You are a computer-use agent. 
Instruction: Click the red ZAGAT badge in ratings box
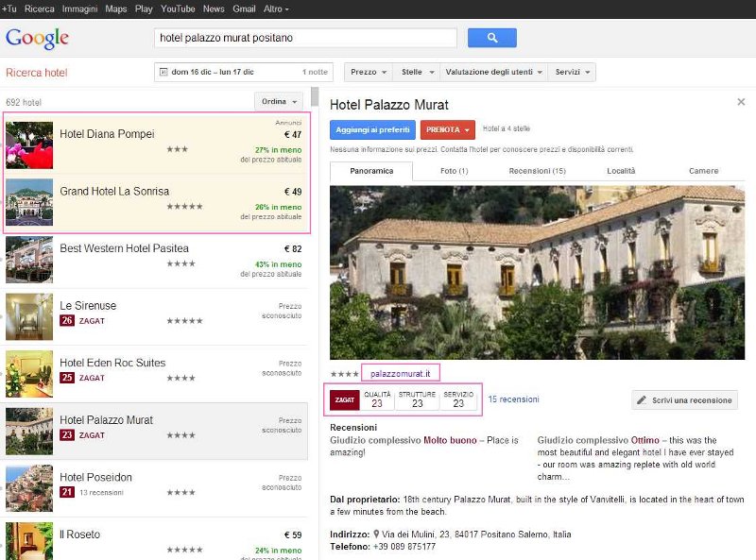(x=344, y=400)
